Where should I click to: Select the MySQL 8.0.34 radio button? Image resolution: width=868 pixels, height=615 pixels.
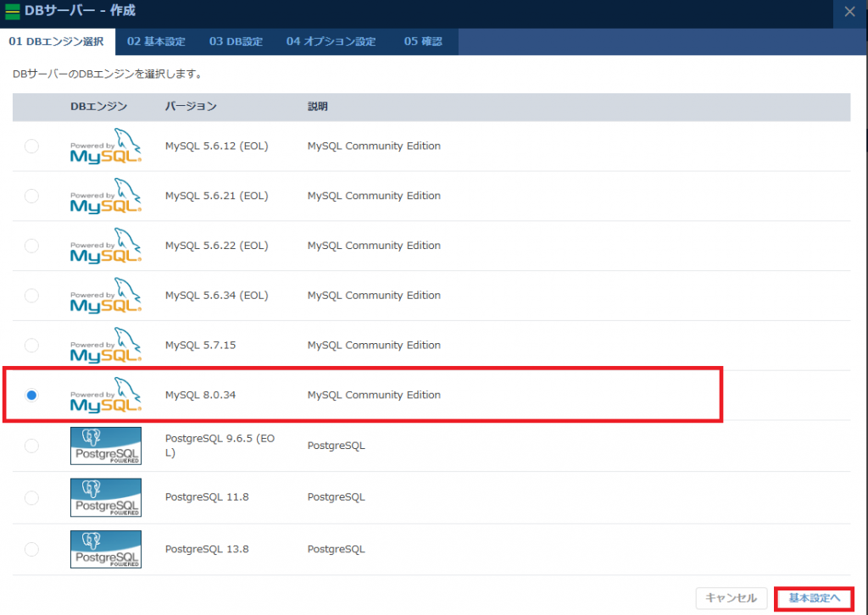pyautogui.click(x=31, y=395)
